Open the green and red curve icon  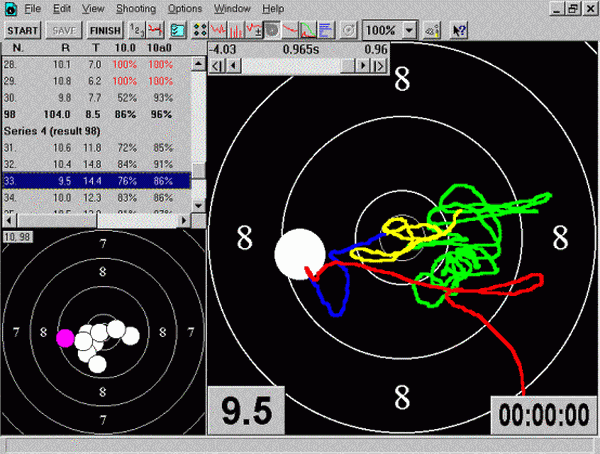[x=308, y=30]
